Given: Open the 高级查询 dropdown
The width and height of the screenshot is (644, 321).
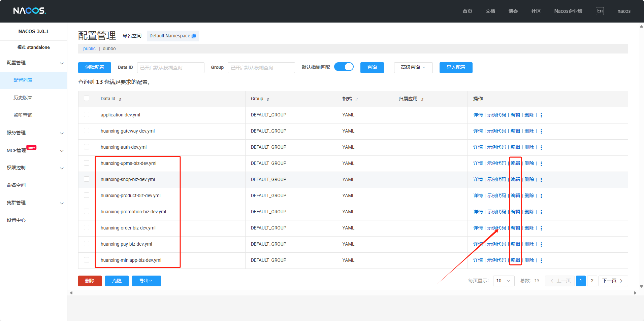Looking at the screenshot, I should pos(413,68).
